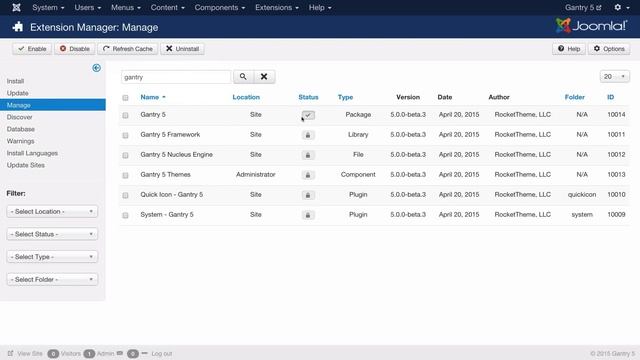The height and width of the screenshot is (360, 640).
Task: Open the Users menu
Action: click(87, 7)
